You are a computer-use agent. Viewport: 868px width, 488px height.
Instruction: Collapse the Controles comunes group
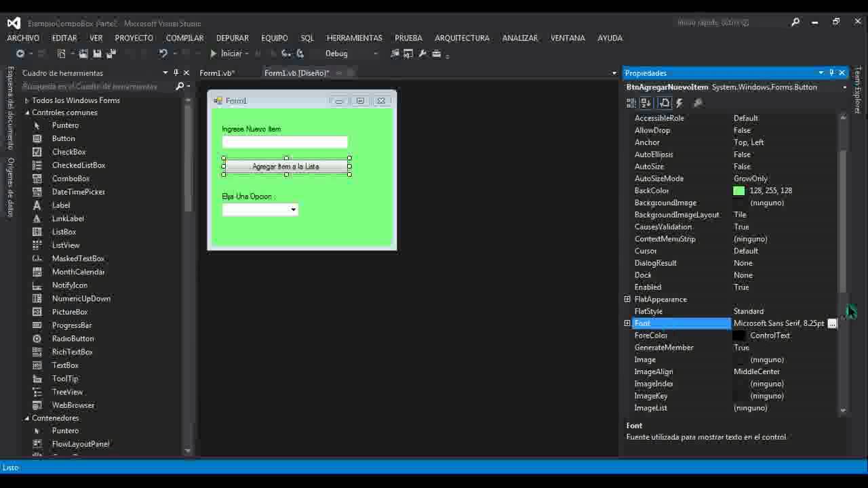(x=27, y=113)
